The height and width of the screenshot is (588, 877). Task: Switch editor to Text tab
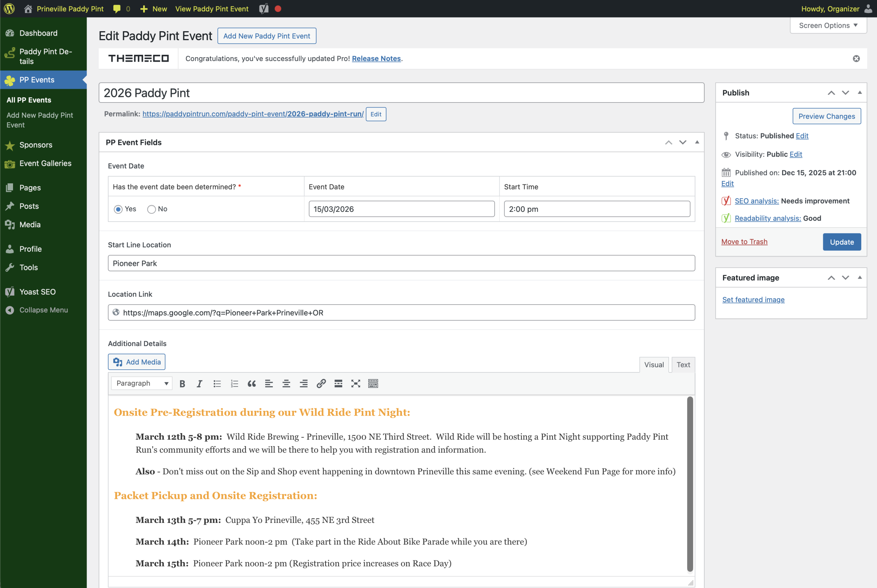683,365
